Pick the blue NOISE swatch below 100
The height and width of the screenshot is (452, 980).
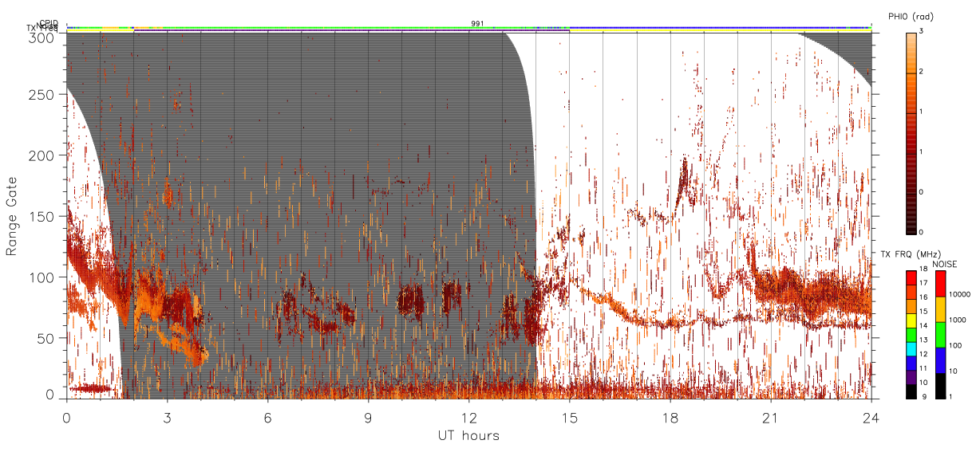click(941, 360)
